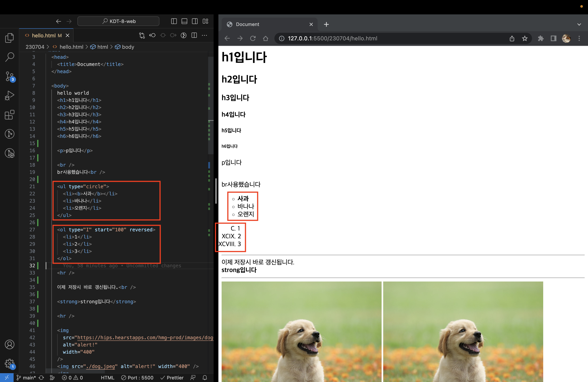Image resolution: width=588 pixels, height=382 pixels.
Task: Click the Port : 5500 status button
Action: [137, 378]
